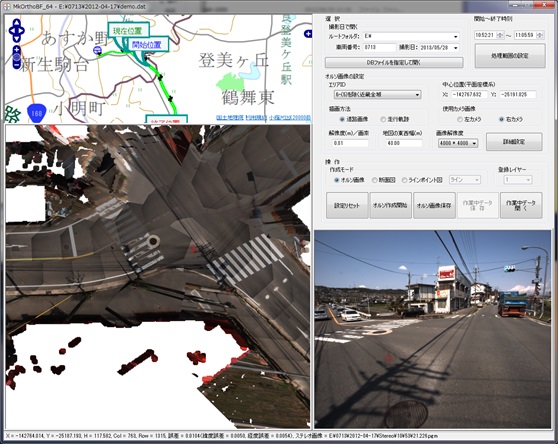Screen dimensions: 558x444
Task: Pan the map down with the arrow control
Action: (x=16, y=38)
